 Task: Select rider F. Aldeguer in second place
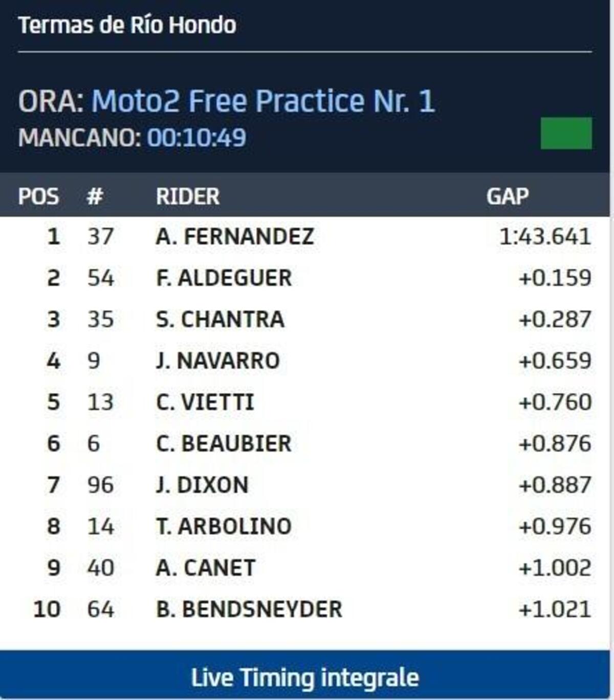click(224, 278)
